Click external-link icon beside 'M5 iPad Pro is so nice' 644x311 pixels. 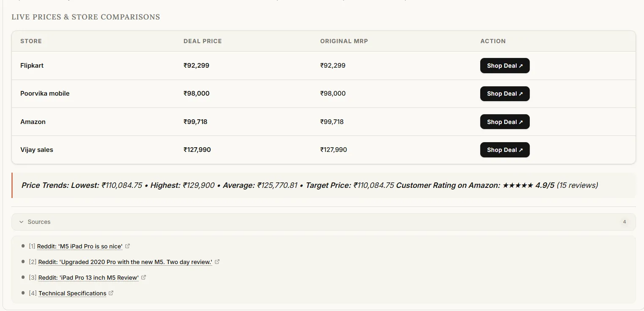pos(128,246)
